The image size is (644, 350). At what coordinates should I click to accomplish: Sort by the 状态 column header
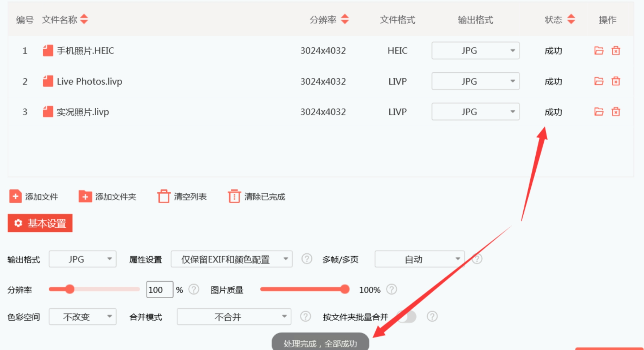(571, 19)
